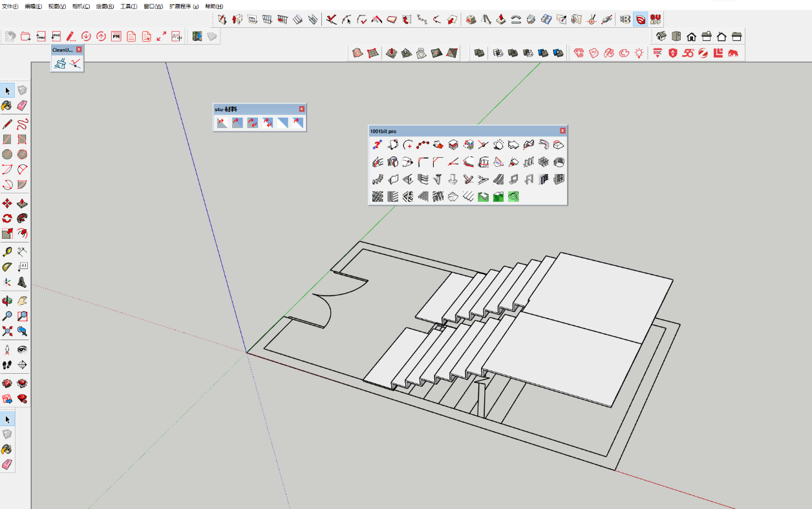Choose the Move tool
812x509 pixels.
point(7,203)
